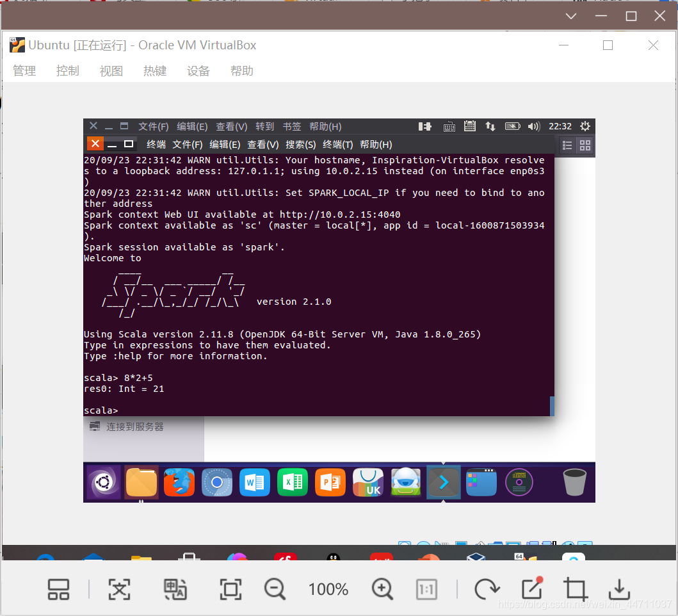Open the VirtualBox 控制 menu
This screenshot has height=616, width=678.
pos(67,70)
